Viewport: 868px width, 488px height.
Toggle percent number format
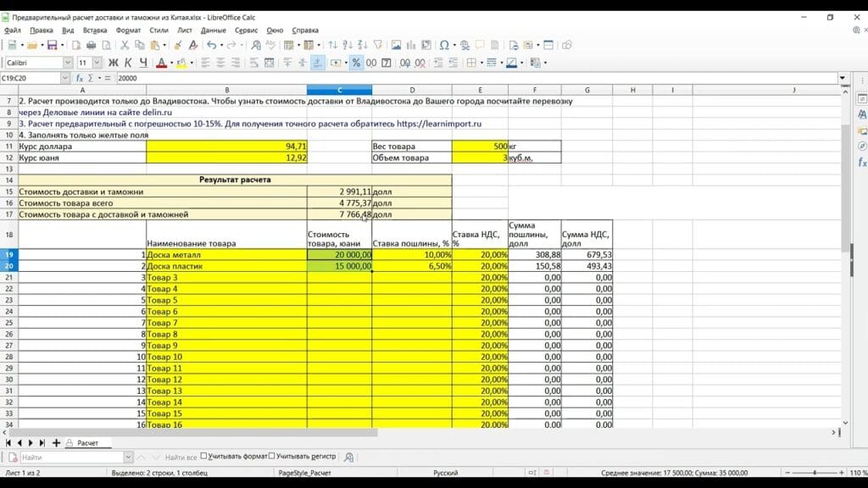356,63
